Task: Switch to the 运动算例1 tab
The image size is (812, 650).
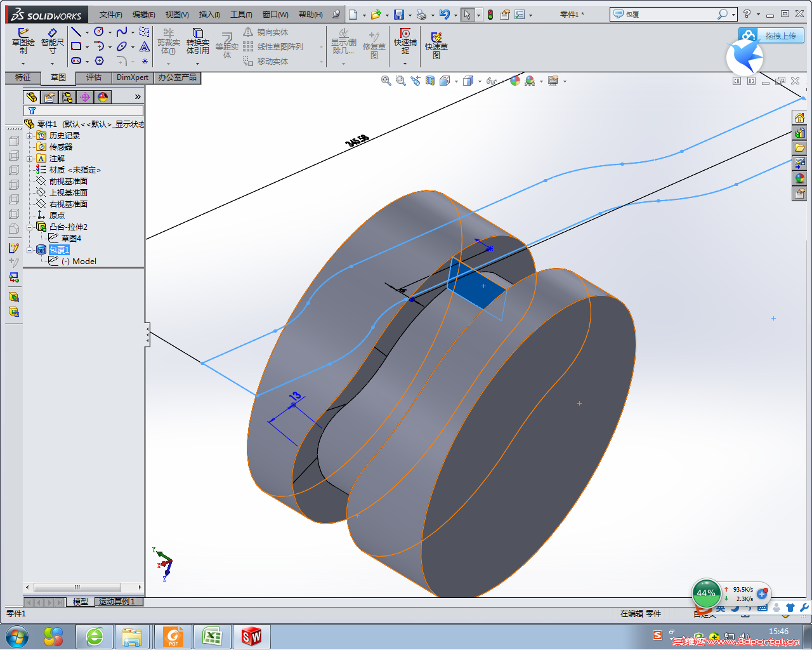Action: click(119, 602)
